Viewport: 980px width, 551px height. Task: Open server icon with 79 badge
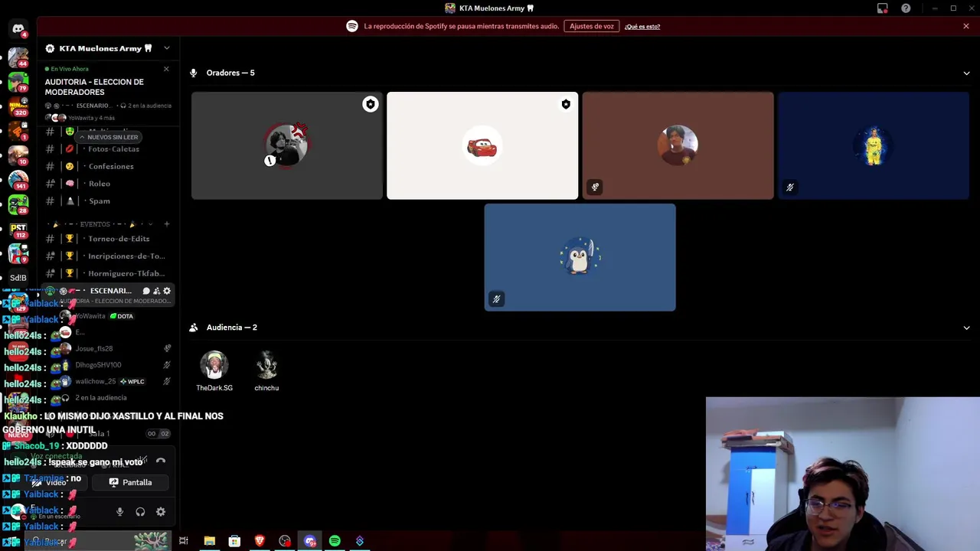pos(18,81)
